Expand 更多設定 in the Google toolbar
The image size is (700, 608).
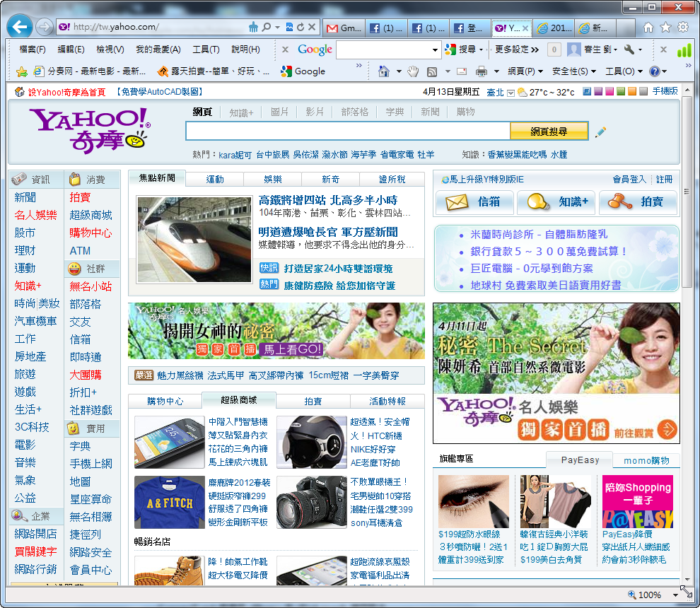pos(517,49)
